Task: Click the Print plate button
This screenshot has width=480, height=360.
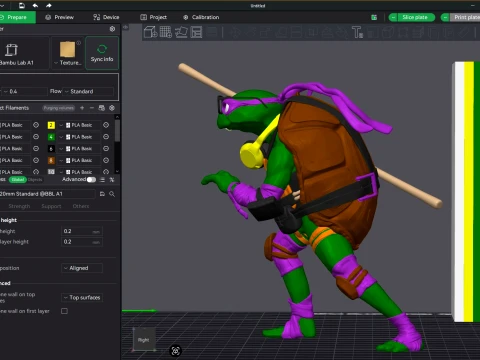Action: 465,17
